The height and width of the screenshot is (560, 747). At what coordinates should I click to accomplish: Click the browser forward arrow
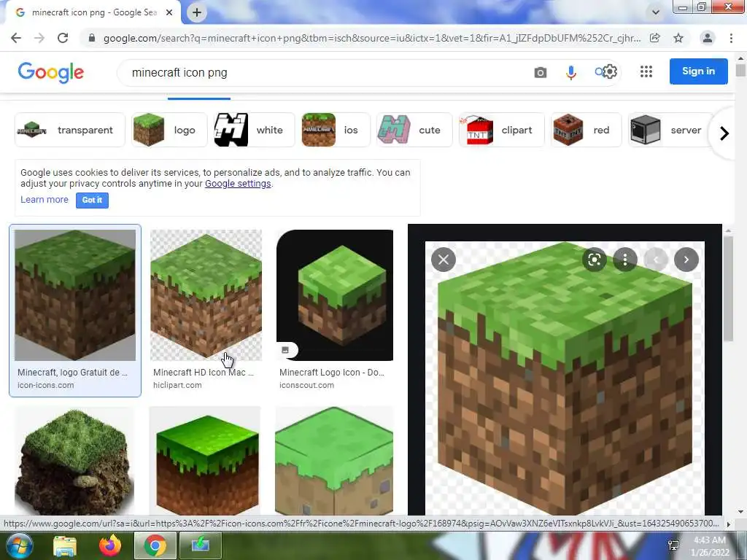coord(39,38)
